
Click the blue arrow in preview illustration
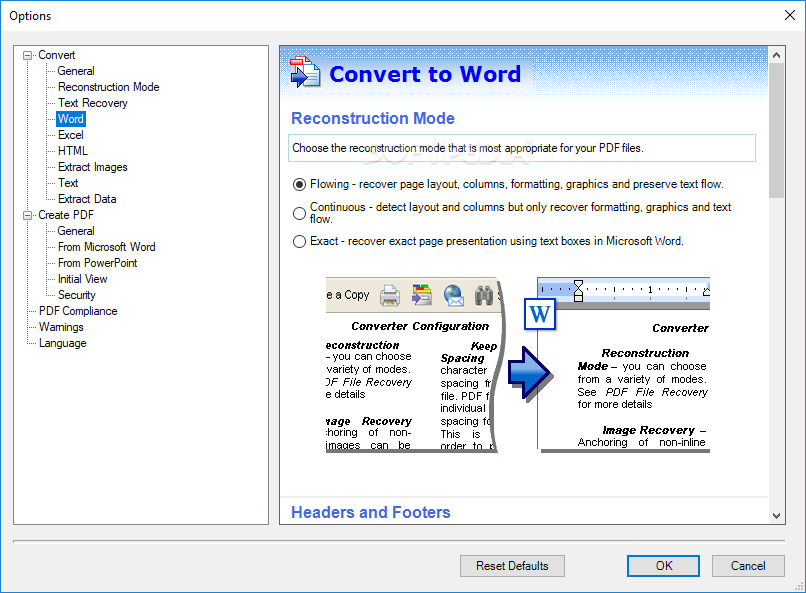(x=529, y=373)
